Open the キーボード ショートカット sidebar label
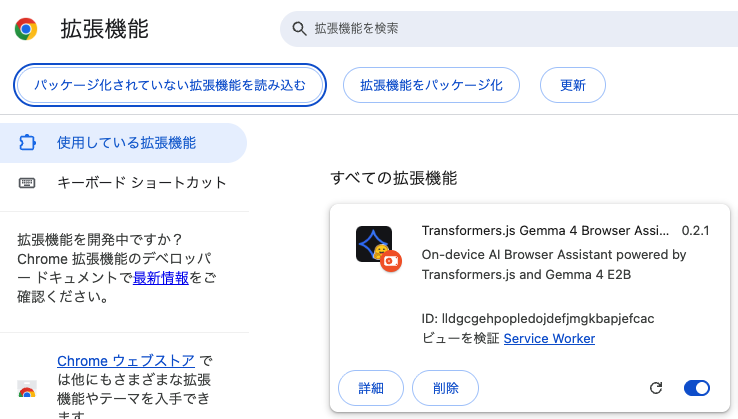 pyautogui.click(x=142, y=183)
